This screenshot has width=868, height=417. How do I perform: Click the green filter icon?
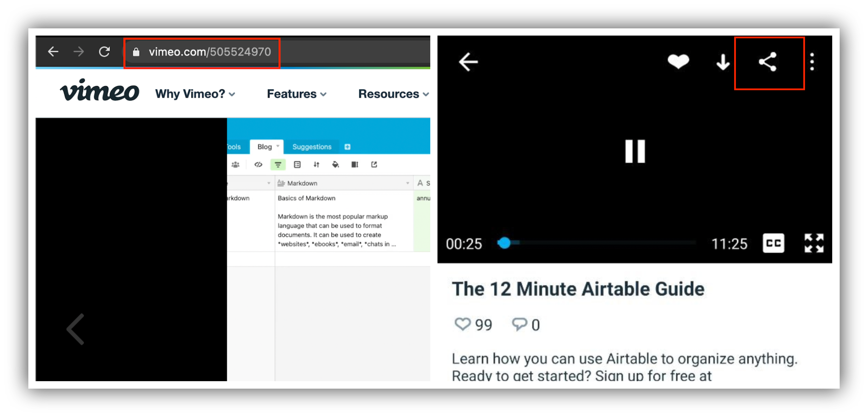(278, 165)
